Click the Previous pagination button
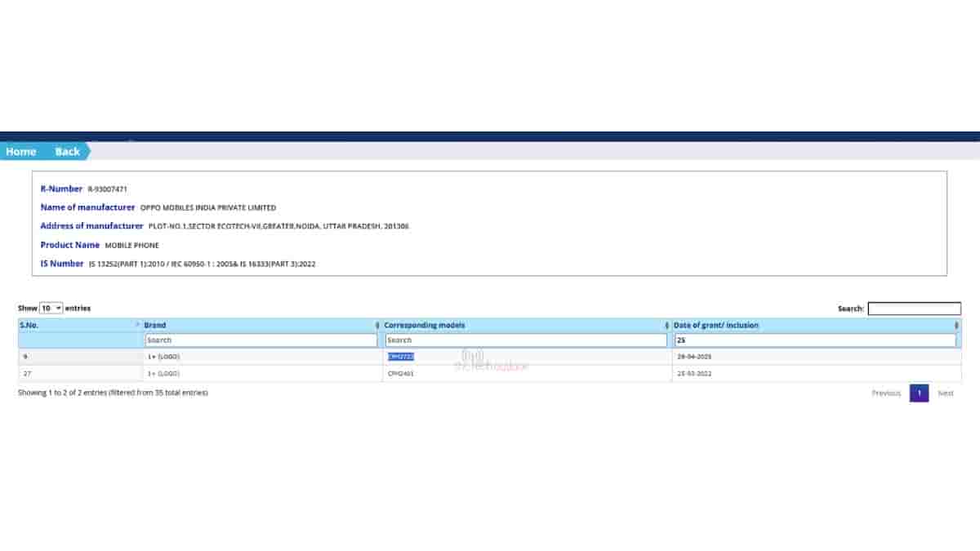 885,393
